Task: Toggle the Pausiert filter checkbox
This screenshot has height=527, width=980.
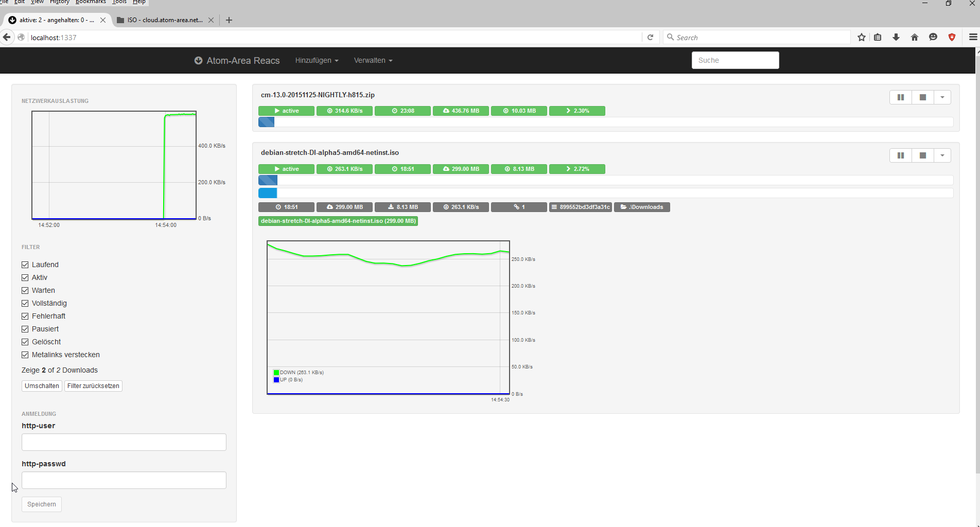Action: click(x=25, y=329)
